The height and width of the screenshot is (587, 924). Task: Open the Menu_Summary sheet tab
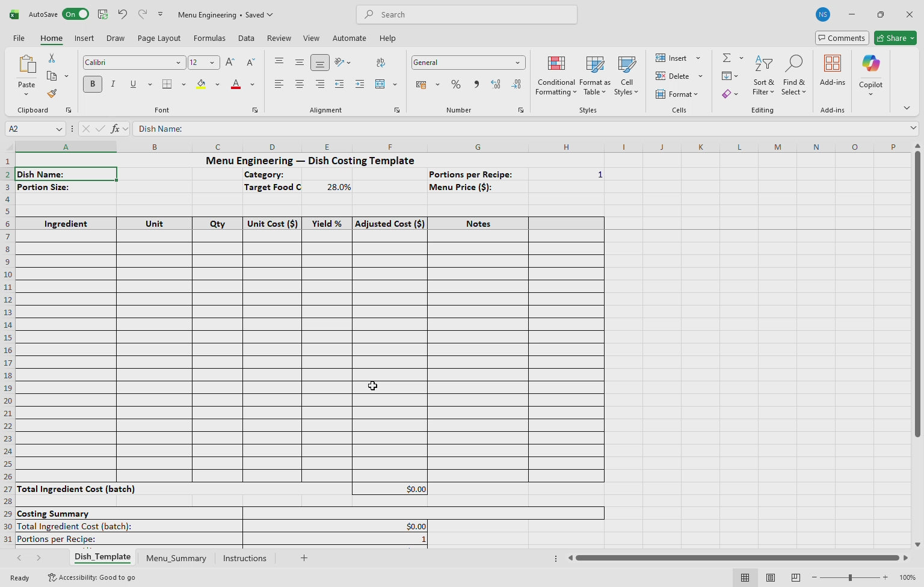[176, 558]
